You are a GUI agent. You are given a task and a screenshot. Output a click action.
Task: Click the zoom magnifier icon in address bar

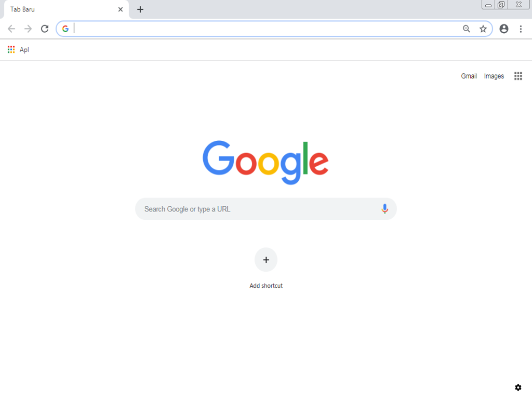(x=467, y=29)
